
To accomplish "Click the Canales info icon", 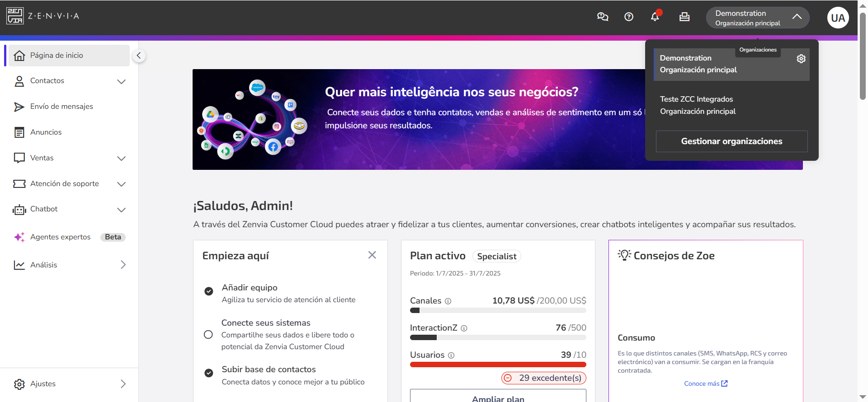I will (448, 301).
